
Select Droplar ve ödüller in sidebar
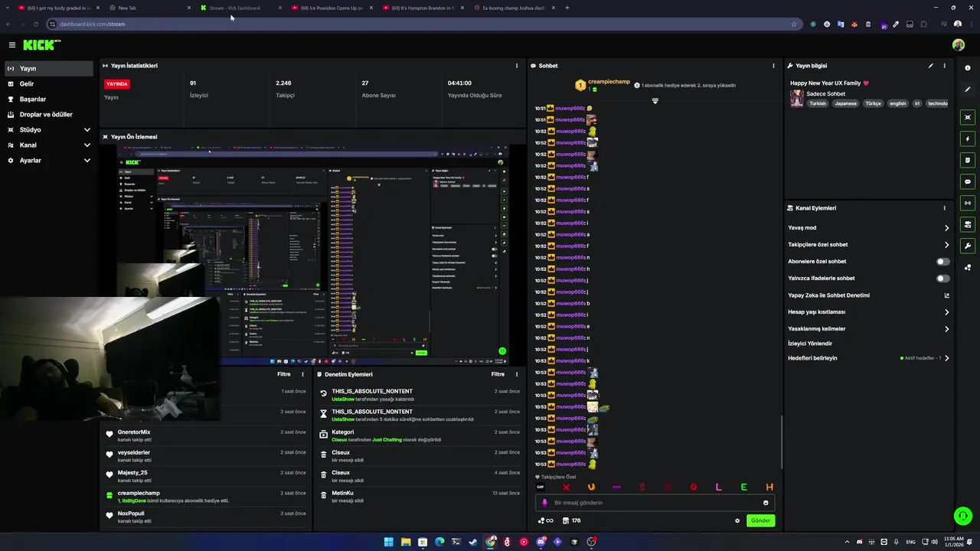click(x=47, y=115)
